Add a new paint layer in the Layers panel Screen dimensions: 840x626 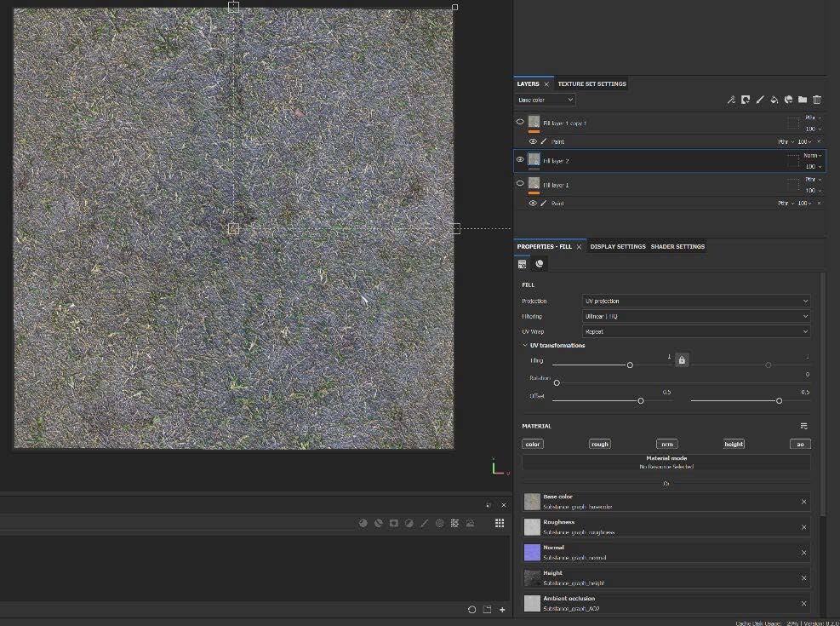tap(760, 100)
